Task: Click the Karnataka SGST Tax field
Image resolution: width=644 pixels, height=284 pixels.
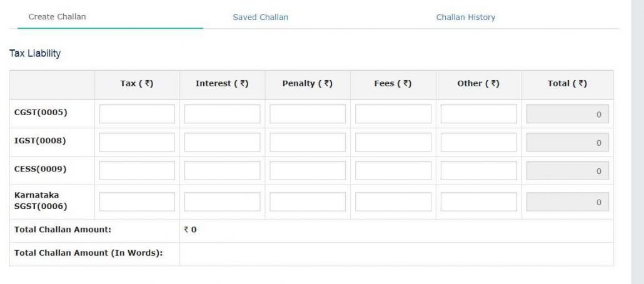Action: 137,201
